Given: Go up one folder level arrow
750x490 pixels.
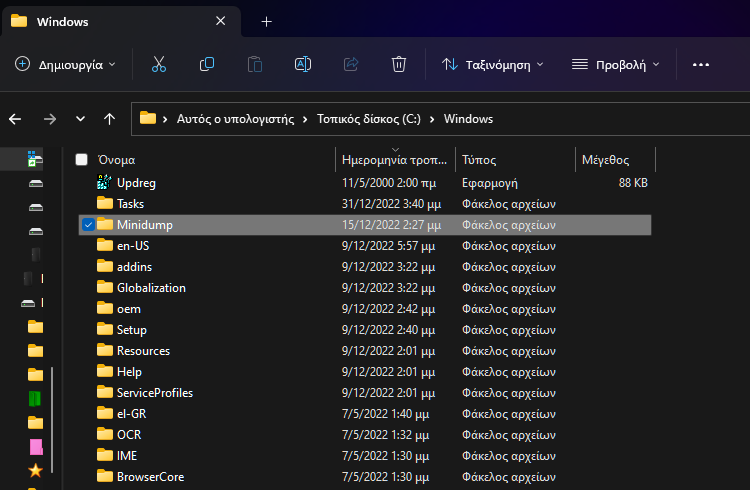Looking at the screenshot, I should [x=110, y=119].
